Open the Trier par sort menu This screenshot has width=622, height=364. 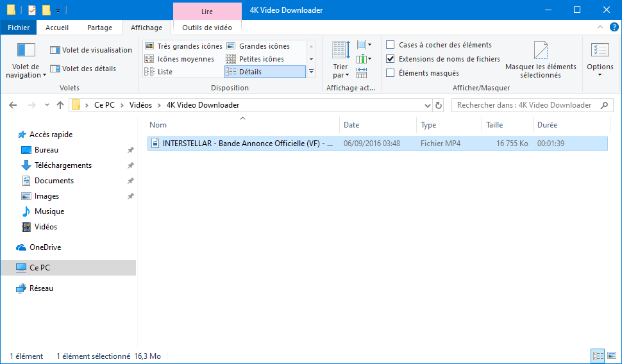[x=340, y=60]
